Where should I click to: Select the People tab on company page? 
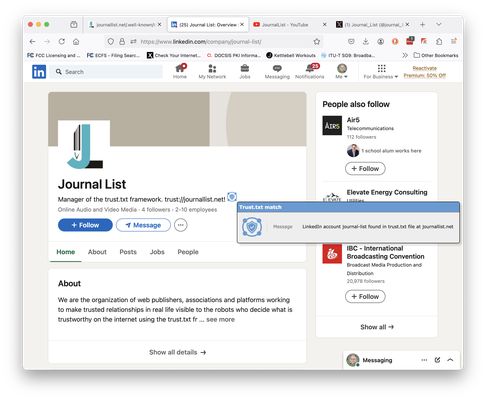[188, 252]
